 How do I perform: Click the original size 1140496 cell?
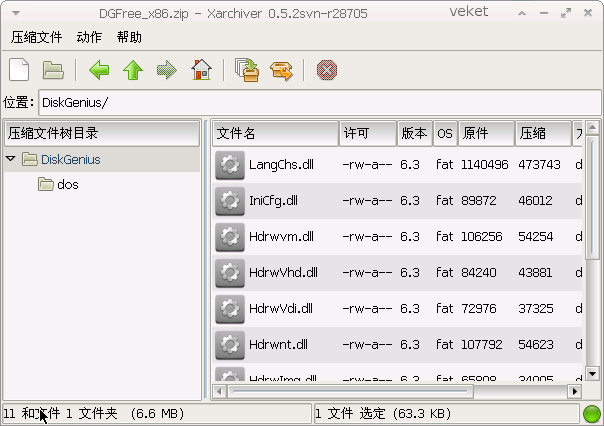[x=485, y=165]
